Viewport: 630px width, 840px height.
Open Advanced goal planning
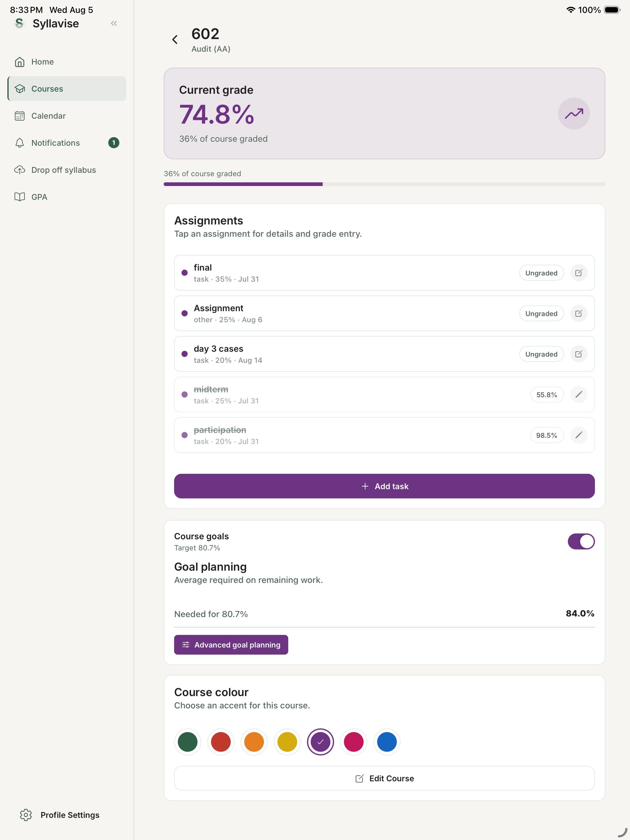(231, 645)
